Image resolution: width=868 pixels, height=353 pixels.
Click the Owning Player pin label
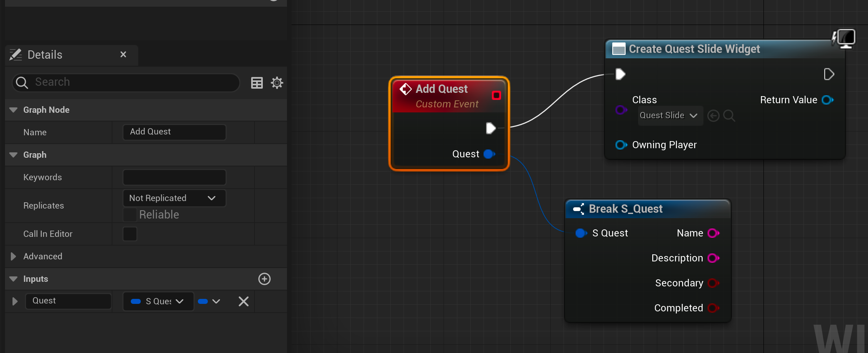tap(664, 145)
